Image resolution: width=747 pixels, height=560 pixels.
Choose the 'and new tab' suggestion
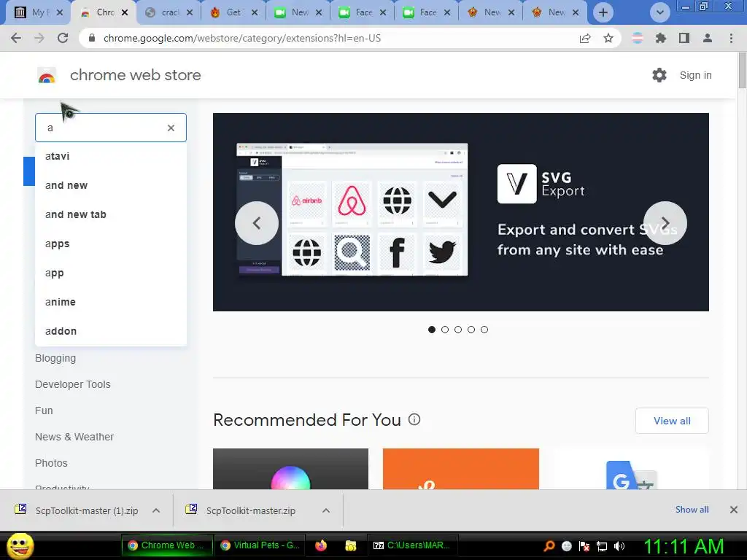[x=111, y=214]
